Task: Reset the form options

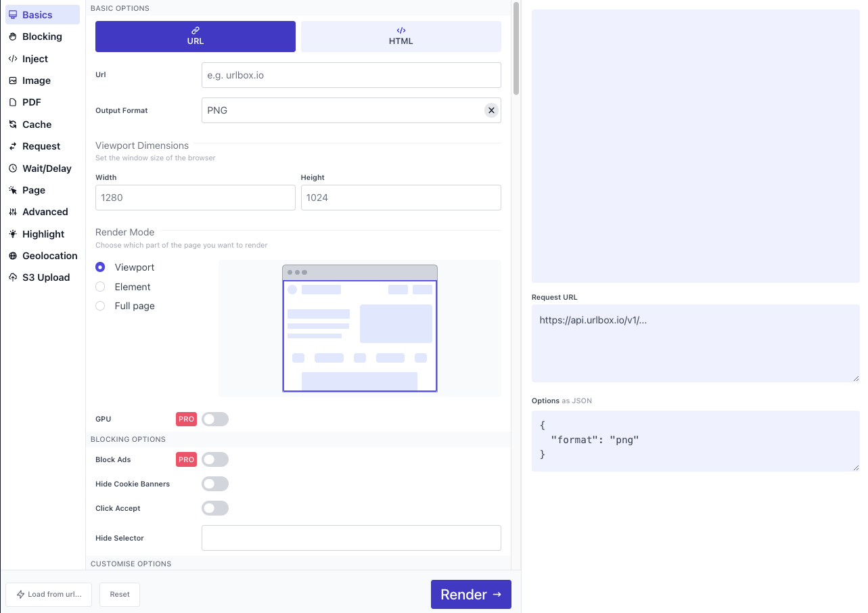Action: (119, 594)
